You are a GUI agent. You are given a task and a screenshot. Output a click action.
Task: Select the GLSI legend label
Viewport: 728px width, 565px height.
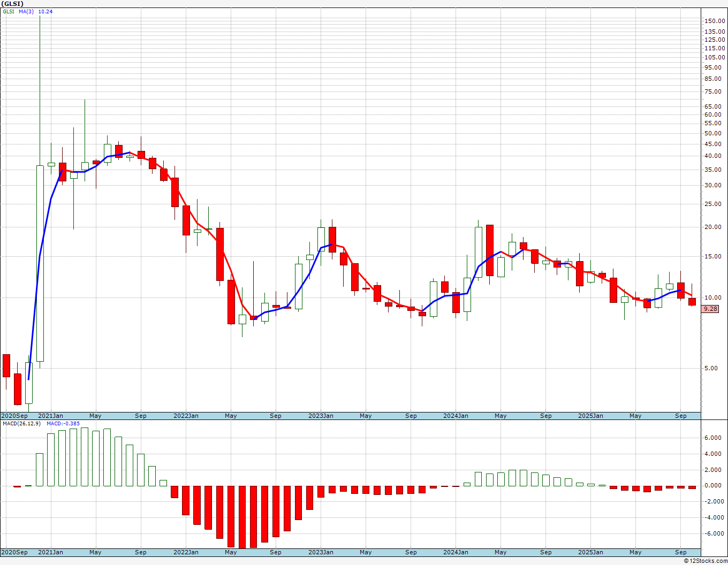tap(8, 11)
